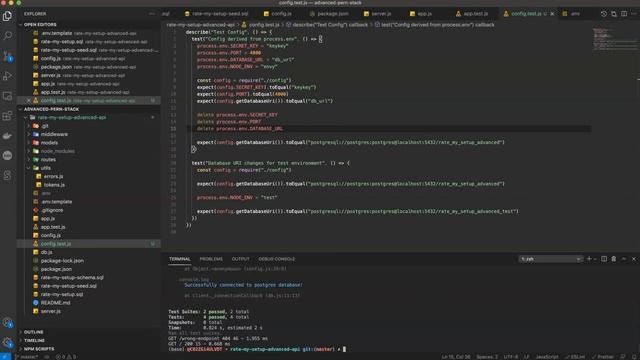The width and height of the screenshot is (640, 360).
Task: Change JavaScript language mode in status bar
Action: pyautogui.click(x=547, y=357)
